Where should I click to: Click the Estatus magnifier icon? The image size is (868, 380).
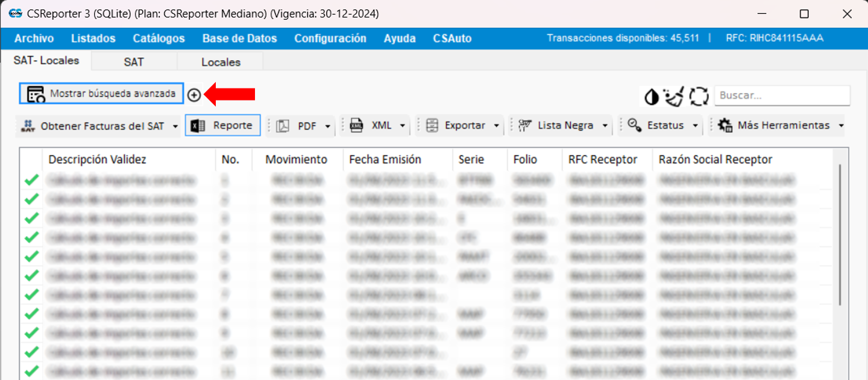click(635, 125)
